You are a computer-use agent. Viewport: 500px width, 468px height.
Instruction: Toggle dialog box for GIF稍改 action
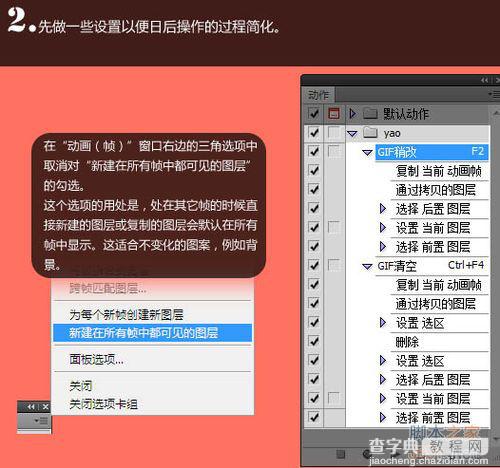pyautogui.click(x=333, y=151)
